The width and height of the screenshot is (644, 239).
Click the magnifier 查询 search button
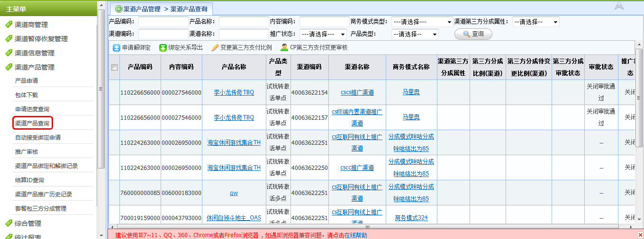473,34
